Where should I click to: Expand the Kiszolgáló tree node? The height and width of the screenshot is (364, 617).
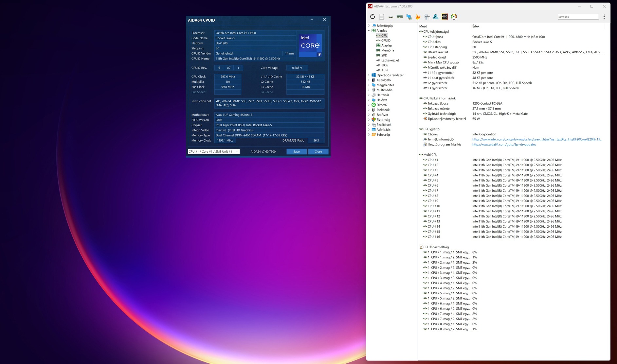tap(369, 80)
